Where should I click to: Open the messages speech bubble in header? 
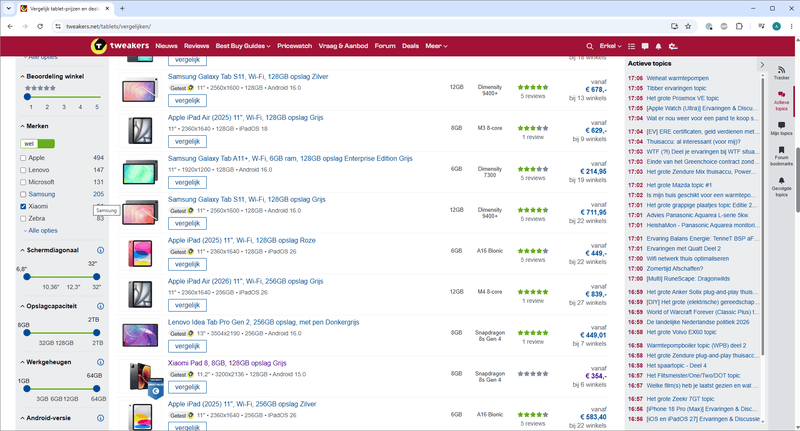pos(645,46)
